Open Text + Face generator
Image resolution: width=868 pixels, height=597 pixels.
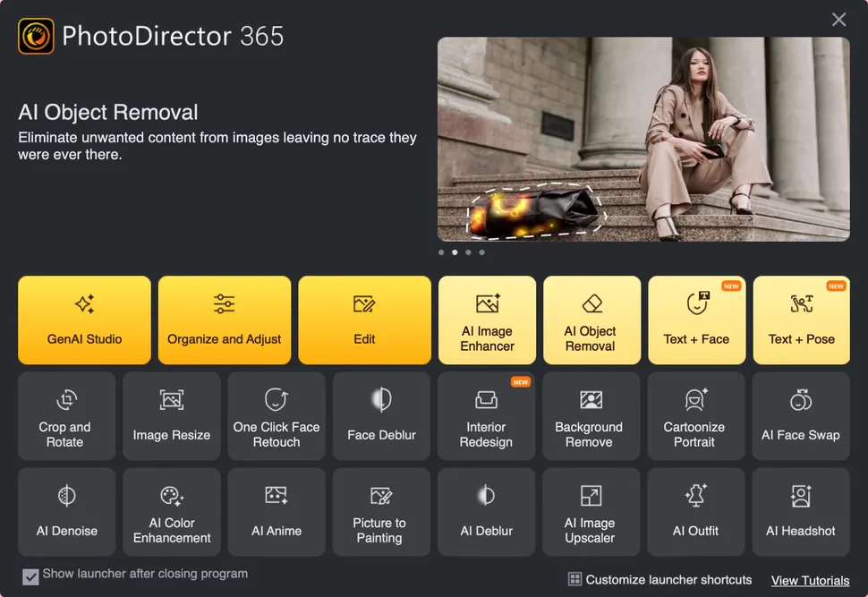tap(696, 320)
